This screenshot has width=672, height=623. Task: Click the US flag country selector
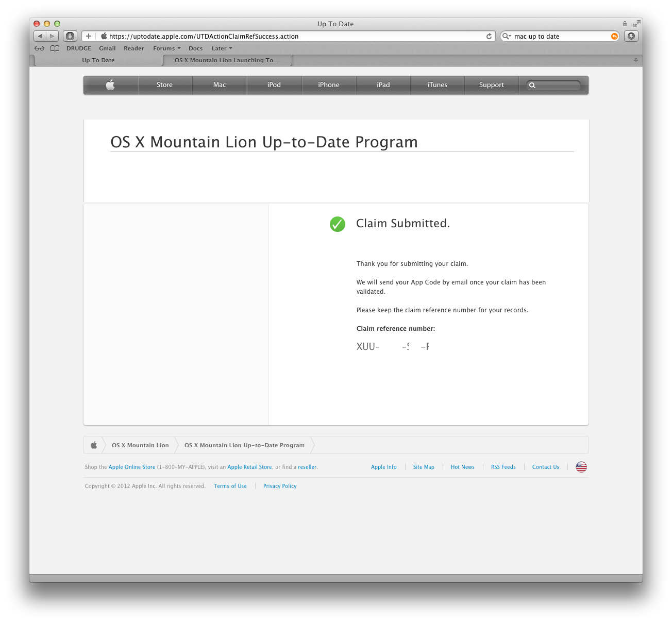pyautogui.click(x=581, y=467)
